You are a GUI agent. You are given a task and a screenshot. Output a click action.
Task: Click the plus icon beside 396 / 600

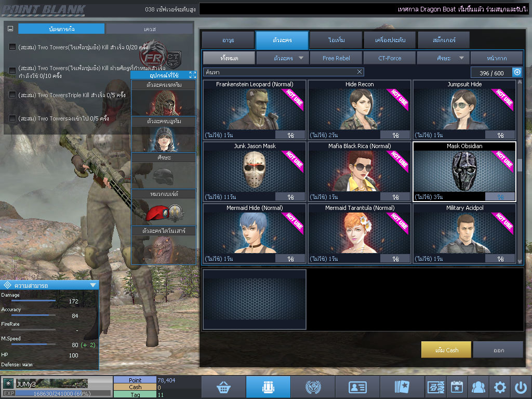(517, 72)
